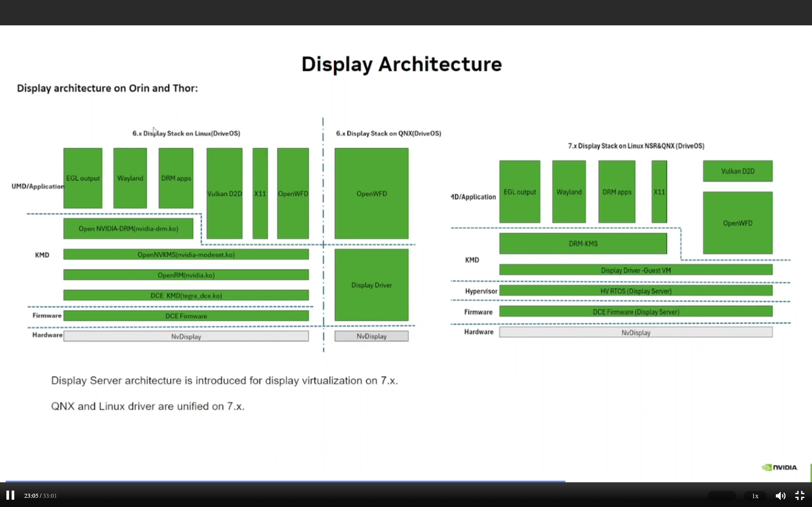Screen dimensions: 812x507
Task: Pause the video playback
Action: click(x=10, y=495)
